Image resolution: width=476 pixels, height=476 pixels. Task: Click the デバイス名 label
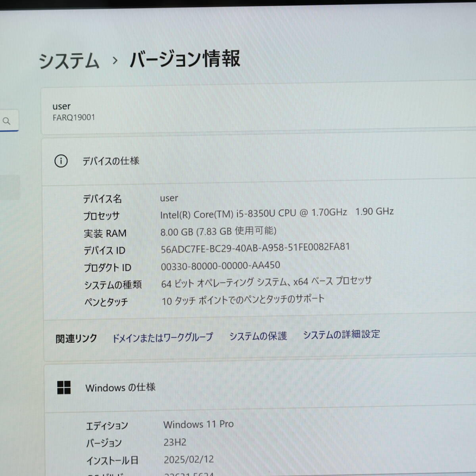click(x=102, y=199)
